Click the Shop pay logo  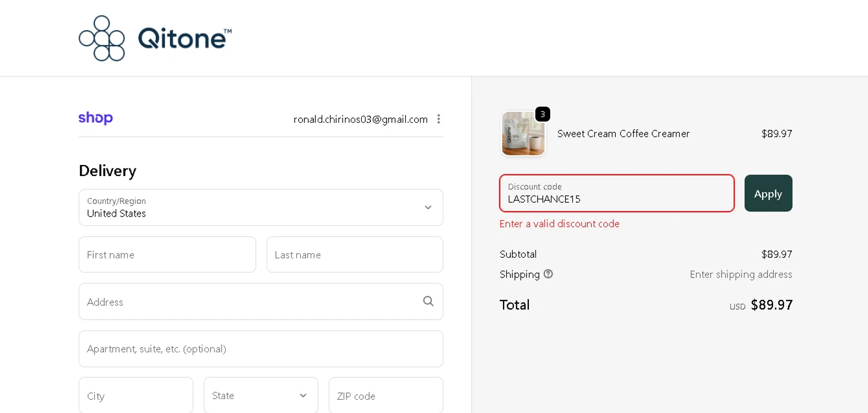(95, 118)
